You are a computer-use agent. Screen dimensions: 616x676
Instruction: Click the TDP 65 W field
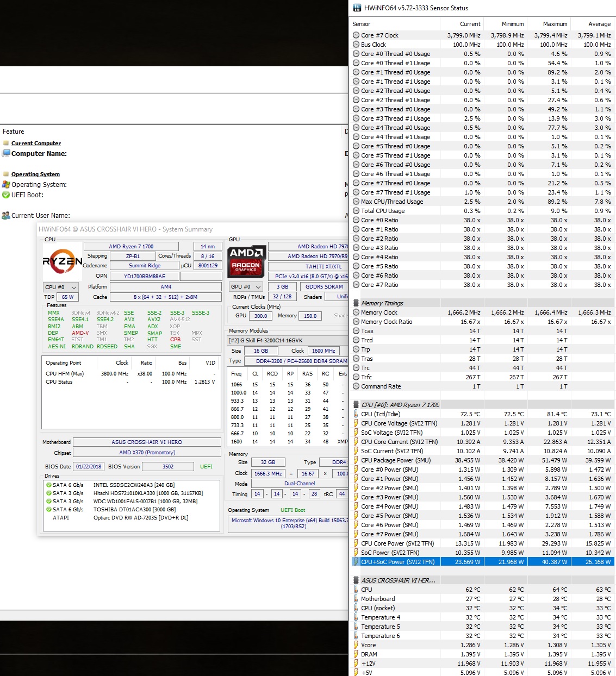click(67, 297)
